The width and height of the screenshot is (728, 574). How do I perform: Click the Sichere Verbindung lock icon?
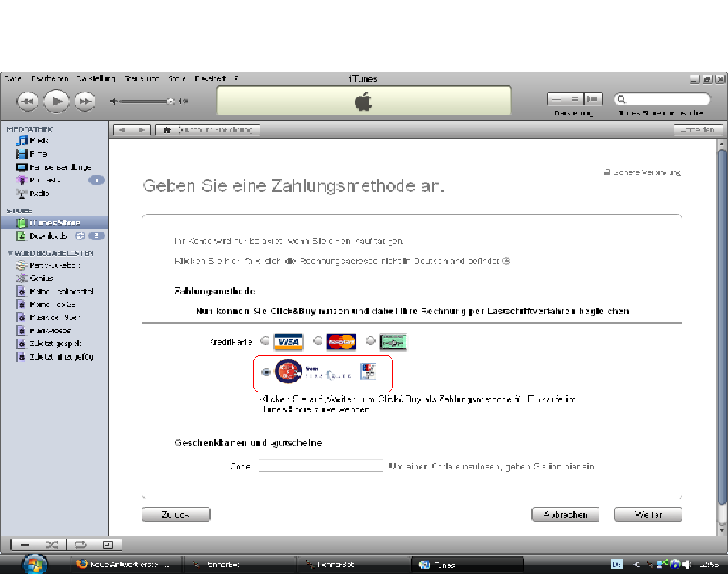[x=607, y=172]
